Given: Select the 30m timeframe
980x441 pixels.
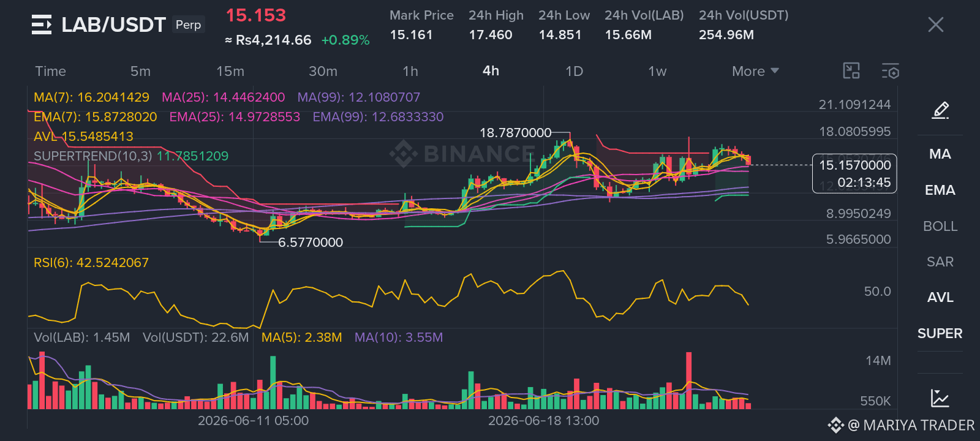Looking at the screenshot, I should [323, 71].
